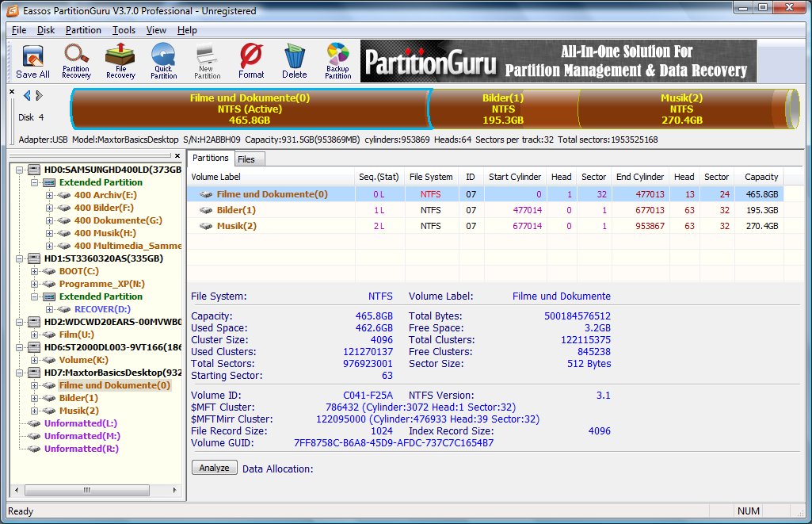Image resolution: width=812 pixels, height=524 pixels.
Task: Collapse HD0 Samsung disk node
Action: 19,170
